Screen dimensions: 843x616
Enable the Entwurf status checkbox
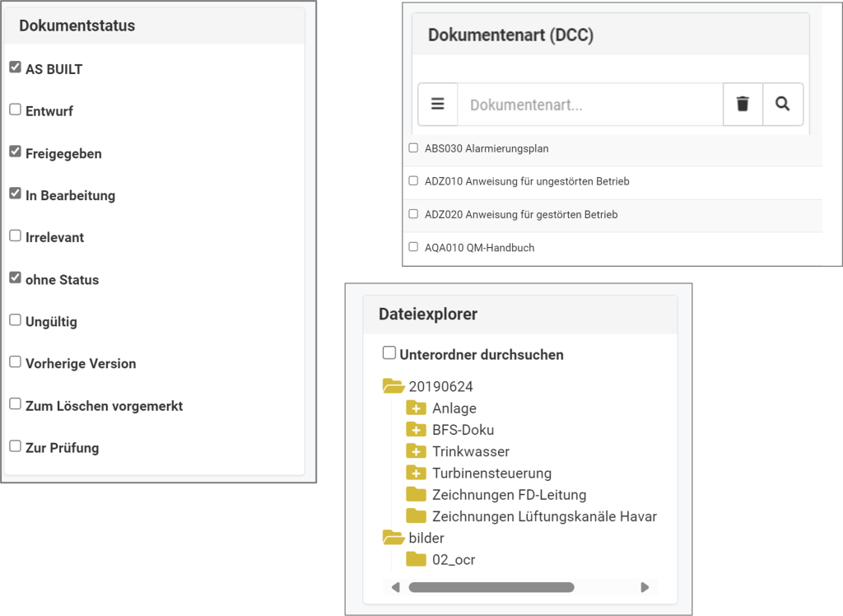[x=15, y=110]
